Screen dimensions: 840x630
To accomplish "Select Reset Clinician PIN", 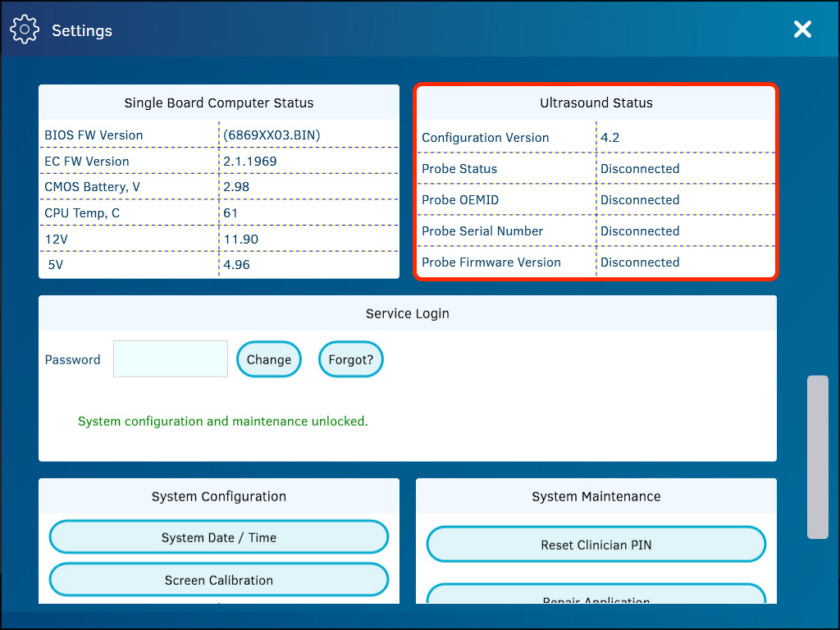I will coord(596,545).
